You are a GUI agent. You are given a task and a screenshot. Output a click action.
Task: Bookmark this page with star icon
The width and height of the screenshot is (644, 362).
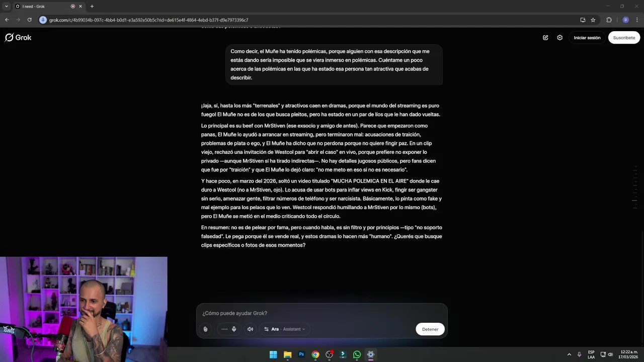coord(593,20)
